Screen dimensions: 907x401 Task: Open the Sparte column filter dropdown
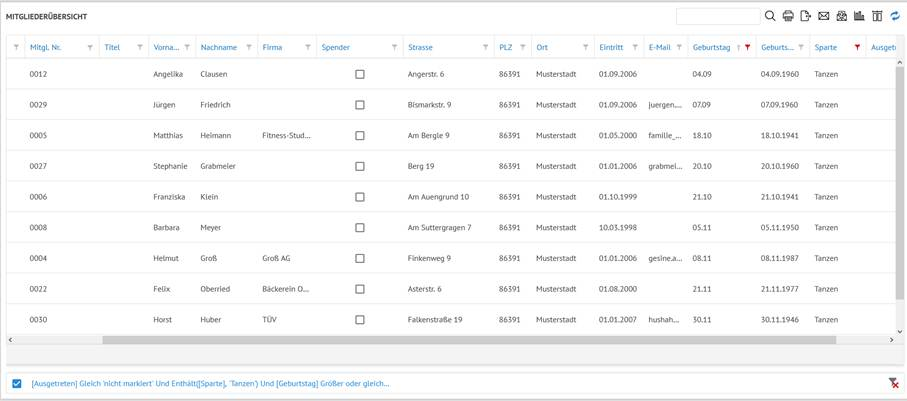point(857,48)
